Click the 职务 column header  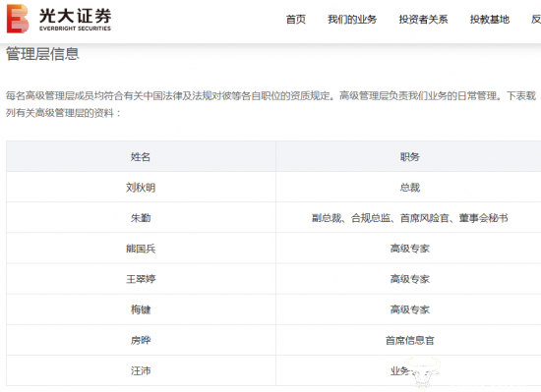410,157
